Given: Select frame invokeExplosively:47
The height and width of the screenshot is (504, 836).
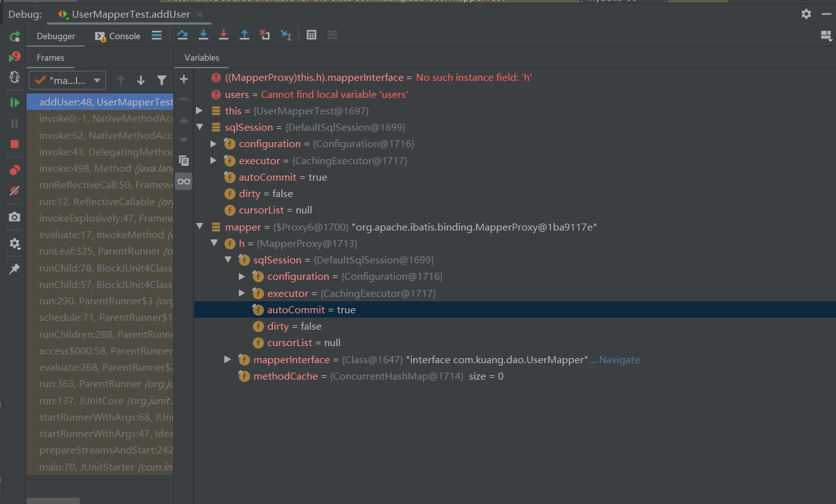Looking at the screenshot, I should [100, 218].
